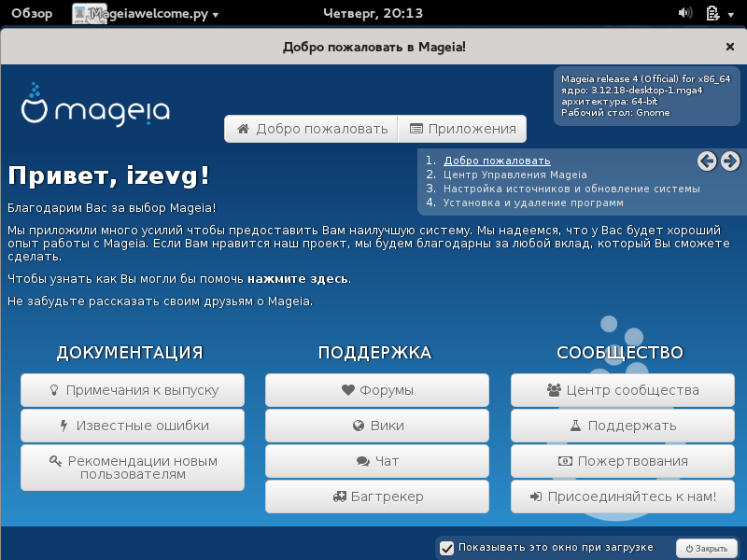Click the нажмите здесь link
Image resolution: width=747 pixels, height=560 pixels.
[298, 278]
